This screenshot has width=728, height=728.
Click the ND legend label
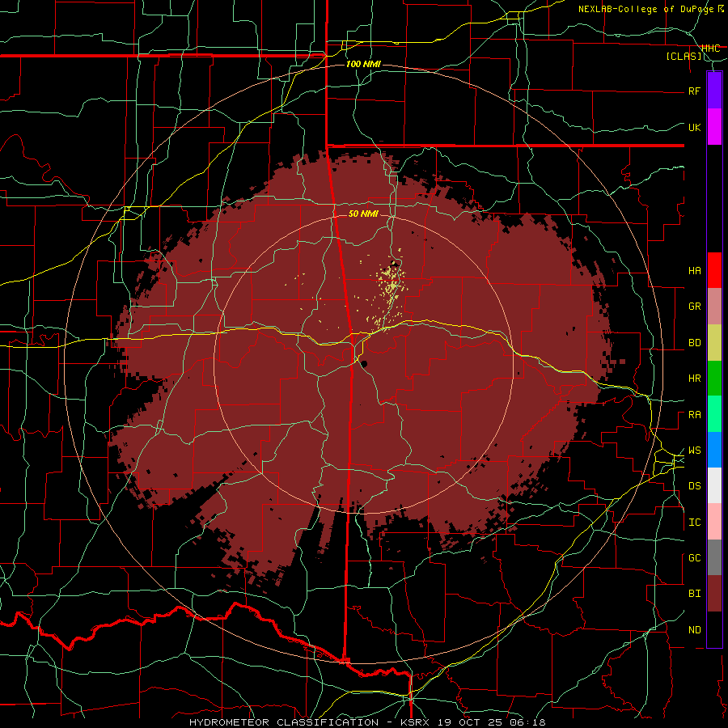point(695,629)
